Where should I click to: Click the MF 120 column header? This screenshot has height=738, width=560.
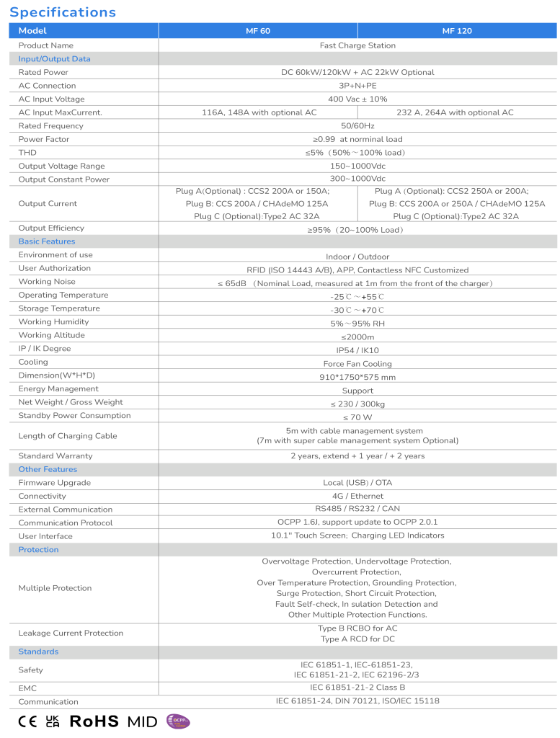pos(457,30)
